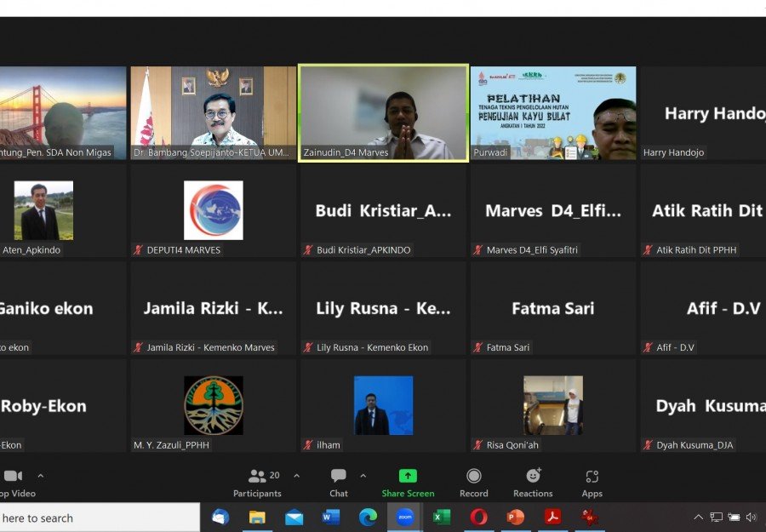
Task: Click the large 'Lily Rusna - Ke...' name
Action: point(384,308)
